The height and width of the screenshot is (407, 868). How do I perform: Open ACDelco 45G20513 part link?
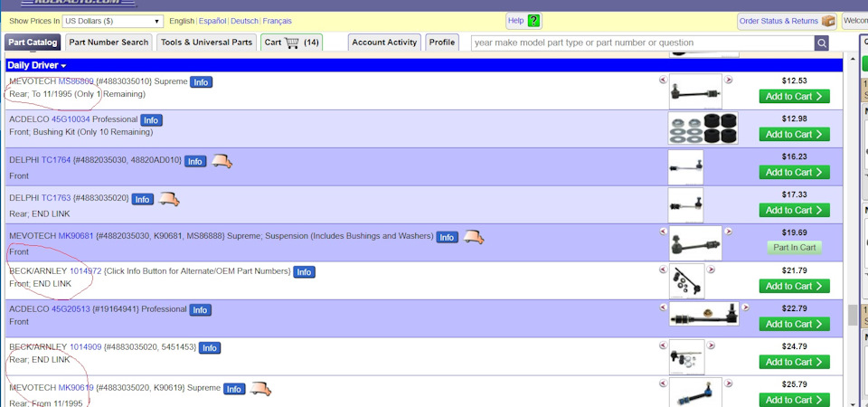click(71, 309)
